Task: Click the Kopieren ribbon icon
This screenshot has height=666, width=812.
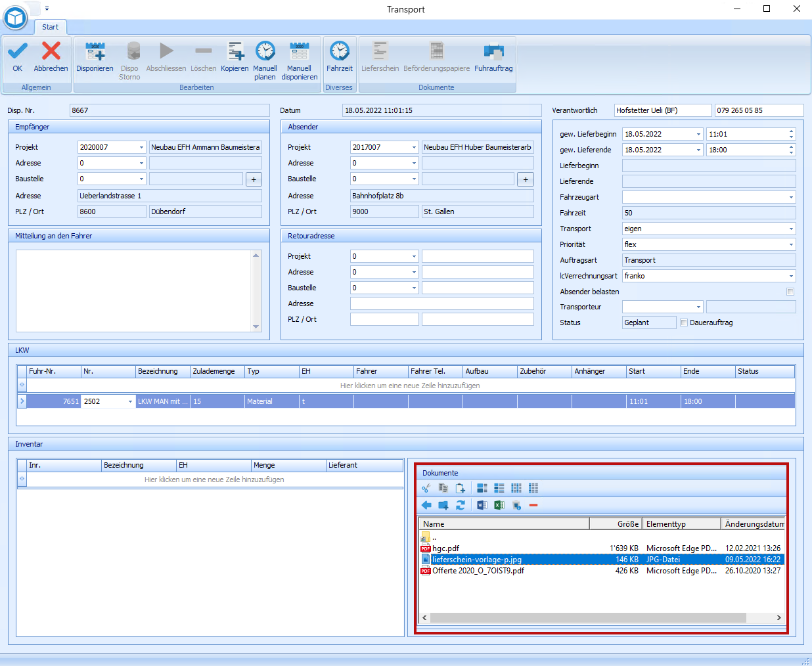Action: (x=235, y=56)
